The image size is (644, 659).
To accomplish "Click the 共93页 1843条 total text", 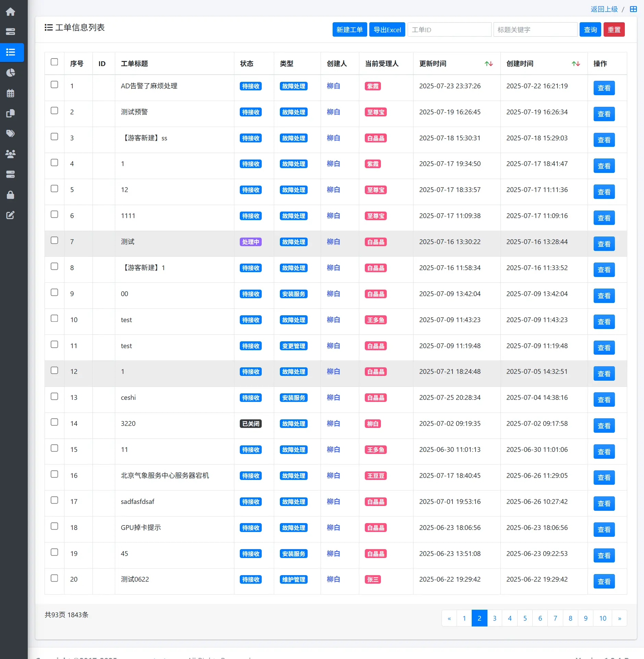I will (66, 615).
